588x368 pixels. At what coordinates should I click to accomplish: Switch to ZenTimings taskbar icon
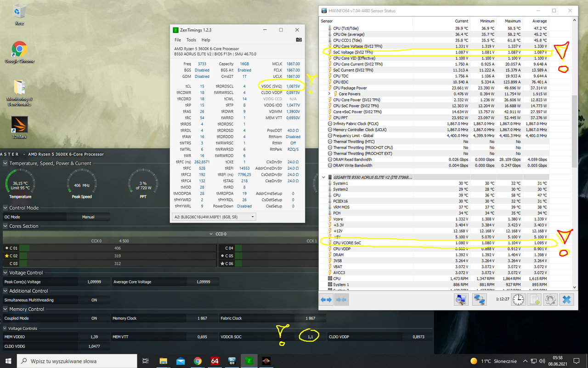click(x=249, y=361)
